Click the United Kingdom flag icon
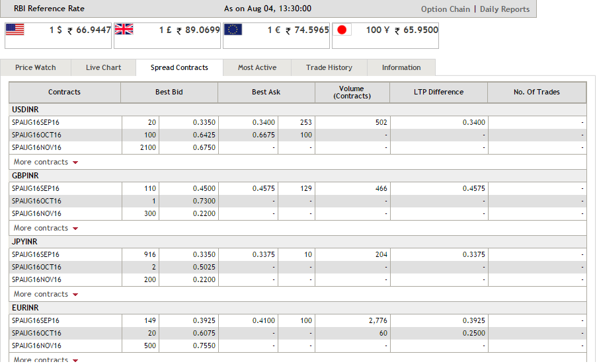 pyautogui.click(x=124, y=29)
